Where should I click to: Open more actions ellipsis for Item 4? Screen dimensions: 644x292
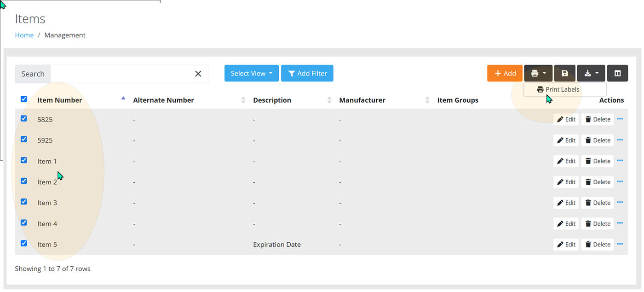coord(620,223)
